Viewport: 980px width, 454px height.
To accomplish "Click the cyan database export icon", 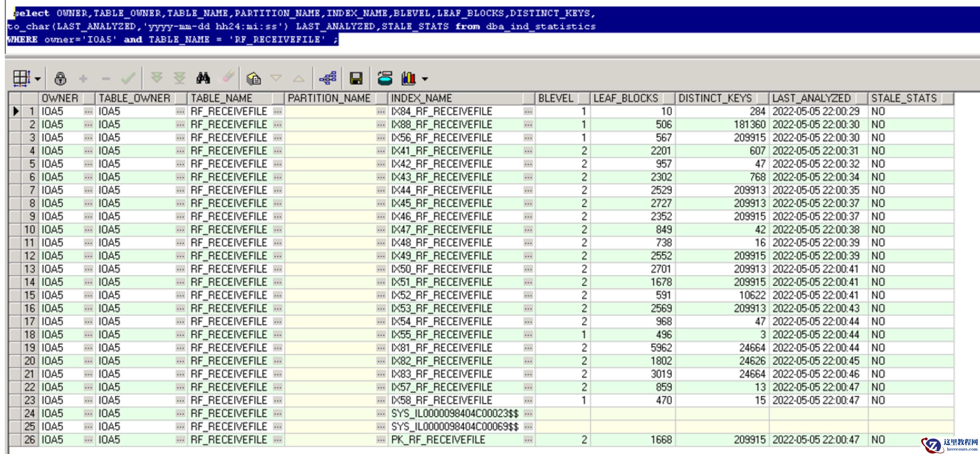I will (385, 78).
